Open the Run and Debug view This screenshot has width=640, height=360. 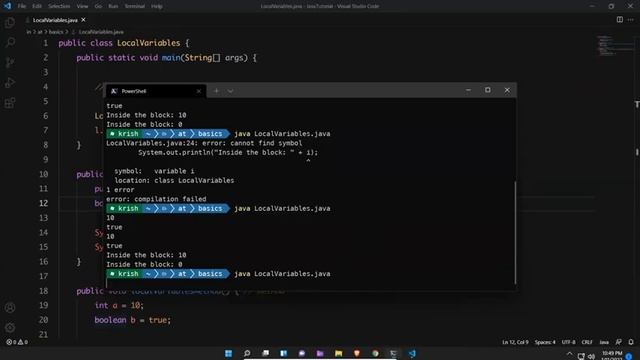click(x=10, y=82)
